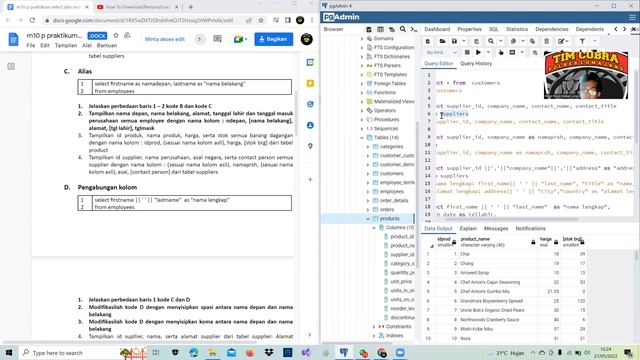Open Dropbox icon in taskbar
Image resolution: width=640 pixels, height=360 pixels.
(x=269, y=352)
